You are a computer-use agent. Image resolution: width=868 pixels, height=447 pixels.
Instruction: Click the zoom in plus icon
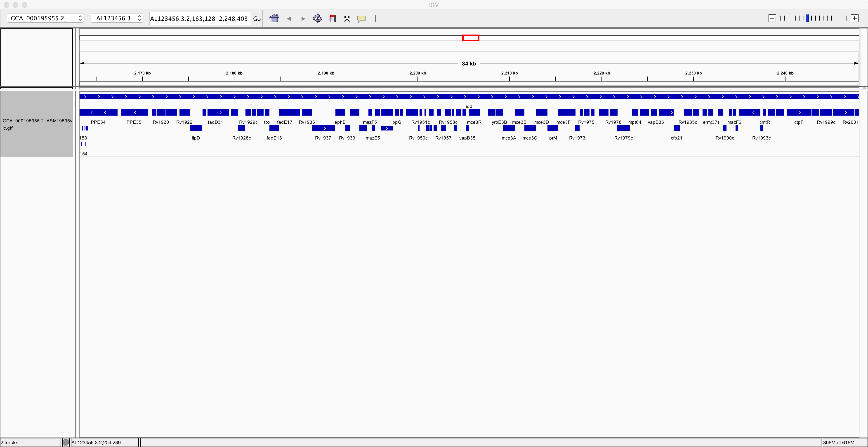click(854, 19)
